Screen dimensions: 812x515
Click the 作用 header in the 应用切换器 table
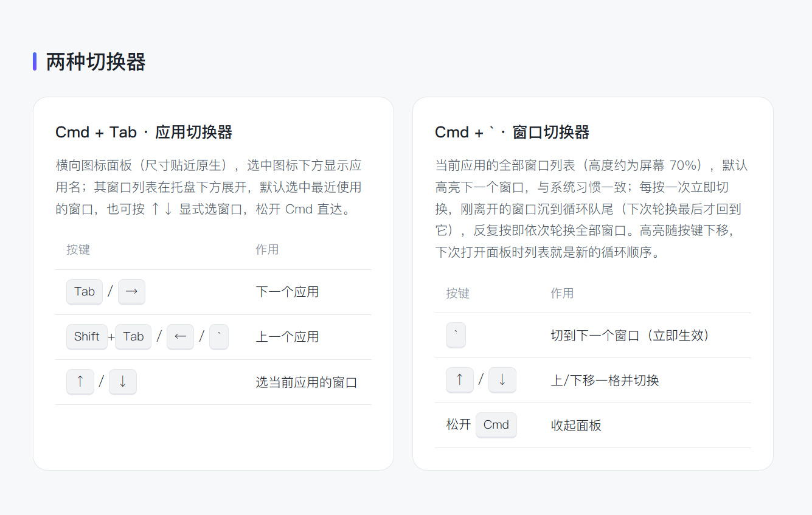tap(268, 249)
